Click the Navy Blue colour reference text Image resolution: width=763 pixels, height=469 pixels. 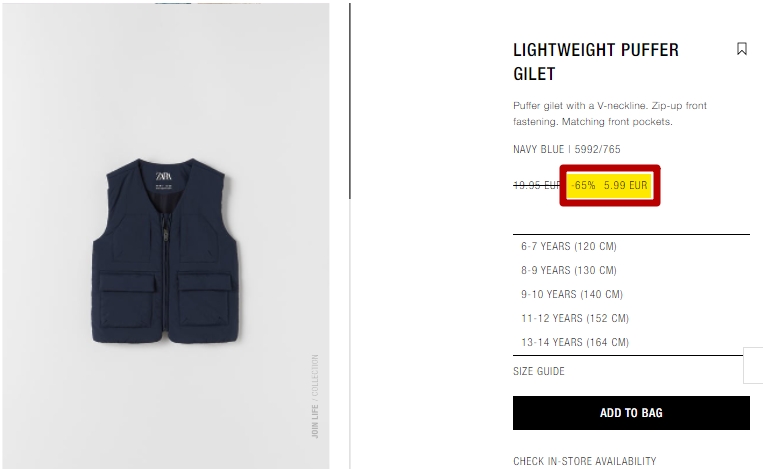[566, 149]
